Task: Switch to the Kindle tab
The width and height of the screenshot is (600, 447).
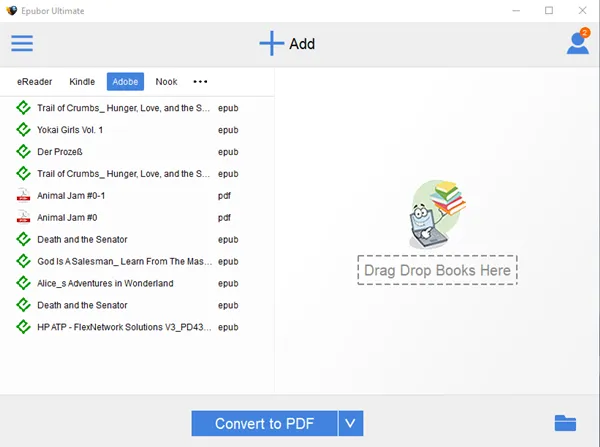Action: pyautogui.click(x=82, y=82)
